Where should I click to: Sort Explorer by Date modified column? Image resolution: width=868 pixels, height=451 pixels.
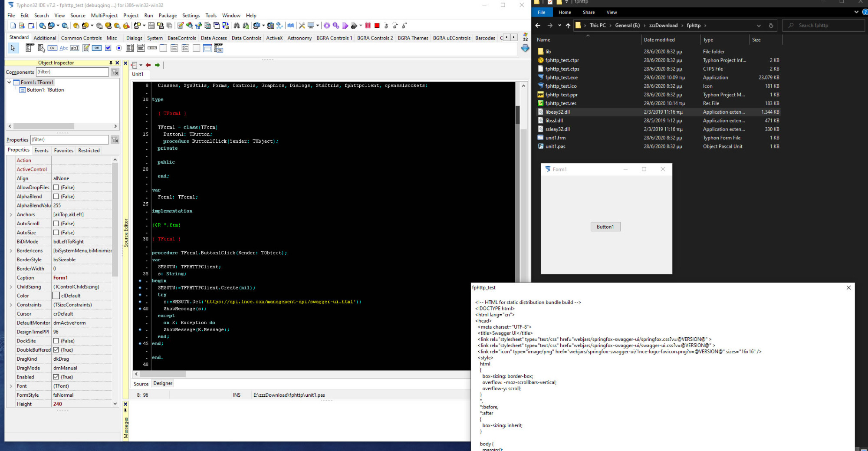[659, 40]
